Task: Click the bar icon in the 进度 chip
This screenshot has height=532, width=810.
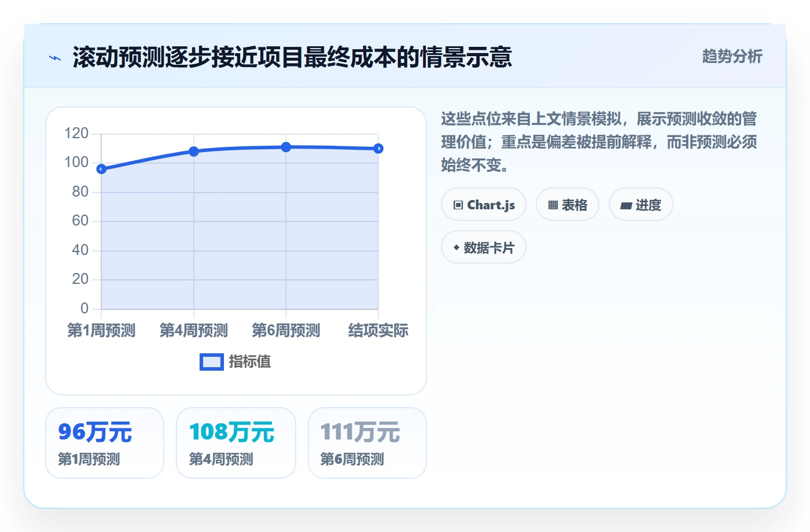Action: tap(626, 206)
